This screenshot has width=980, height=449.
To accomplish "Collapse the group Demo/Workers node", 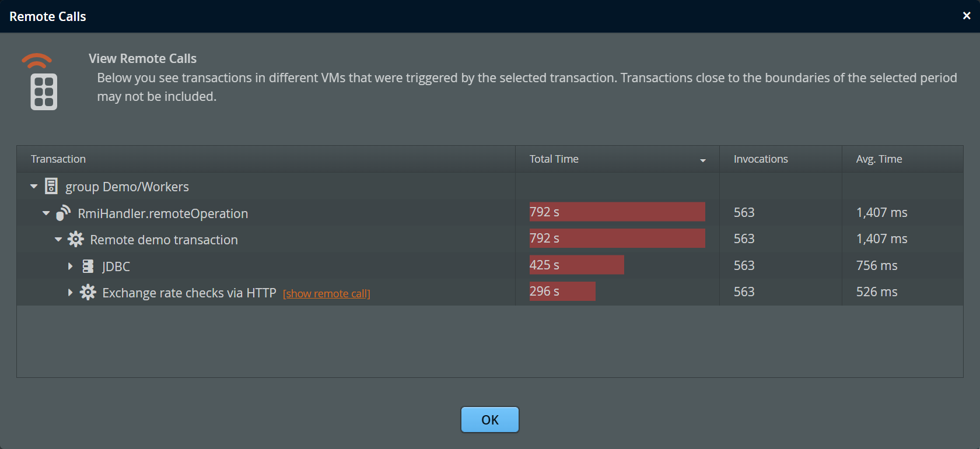I will click(x=34, y=187).
